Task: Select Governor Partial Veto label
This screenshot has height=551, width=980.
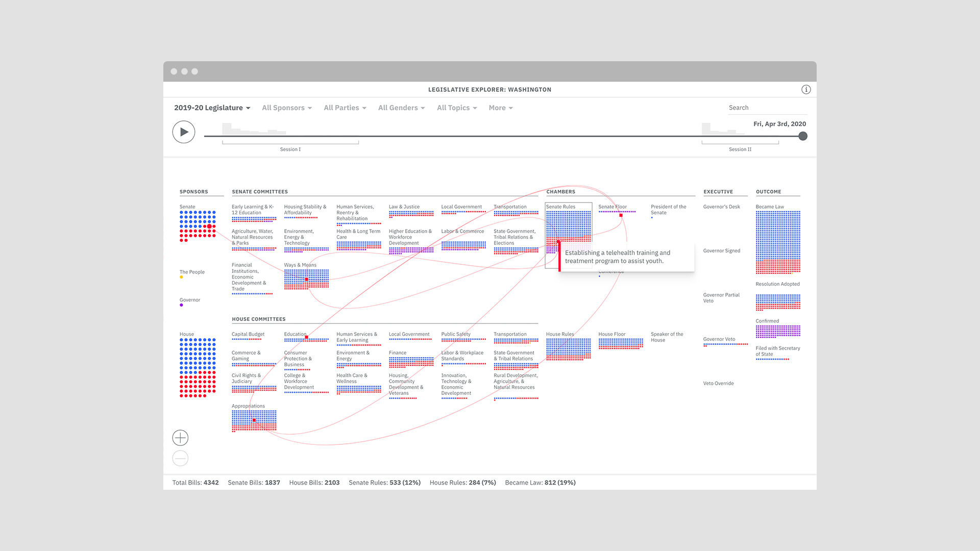Action: click(721, 298)
